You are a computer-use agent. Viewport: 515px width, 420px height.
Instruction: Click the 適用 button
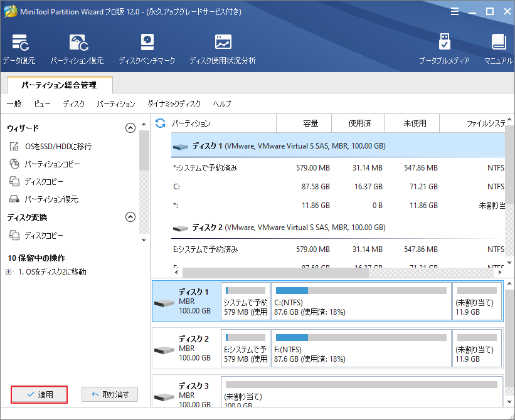tap(39, 394)
